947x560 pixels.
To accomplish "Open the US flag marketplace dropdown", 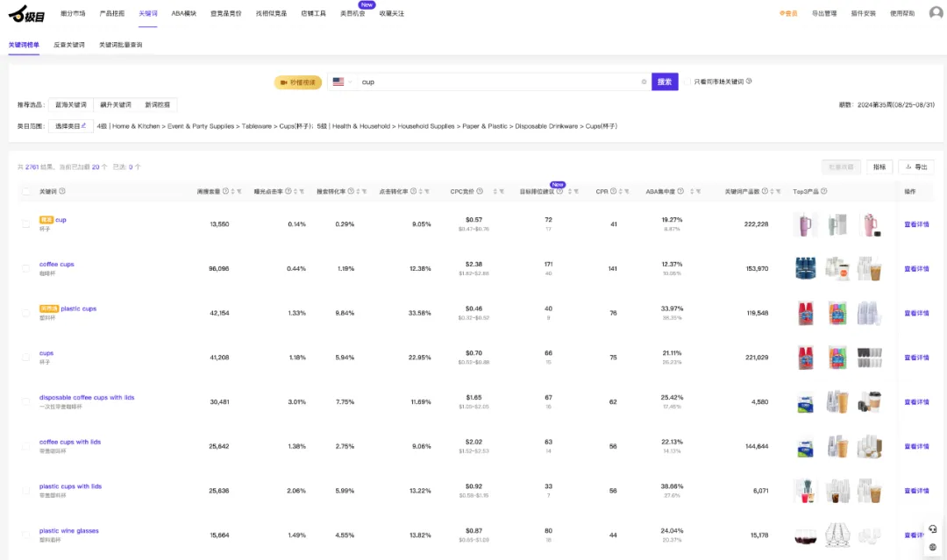I will pos(343,82).
